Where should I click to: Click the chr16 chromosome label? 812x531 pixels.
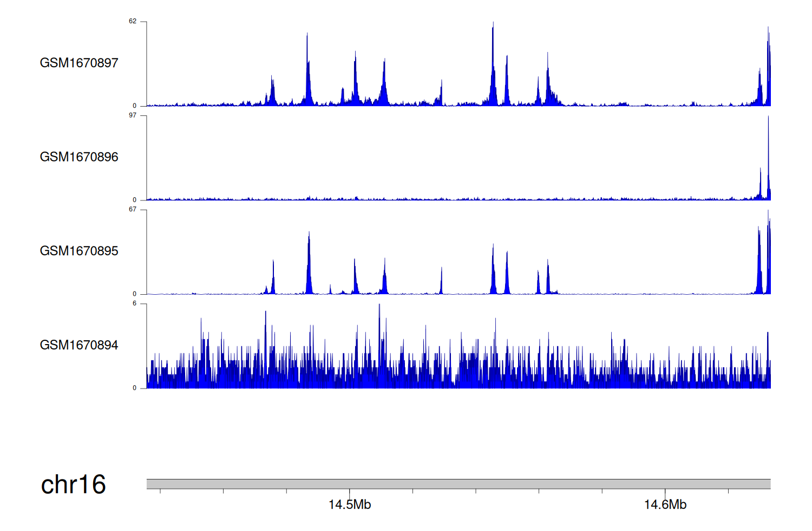click(74, 484)
